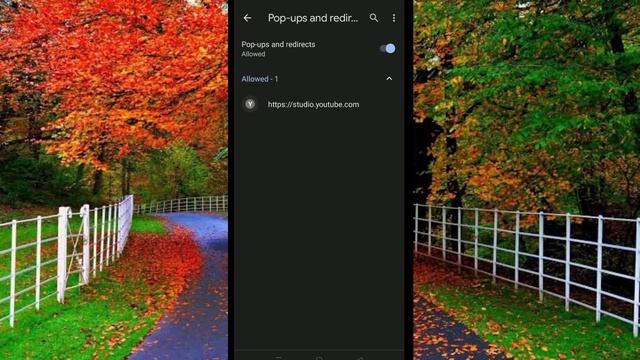The width and height of the screenshot is (640, 360).
Task: Go back using the arrow icon
Action: click(247, 18)
